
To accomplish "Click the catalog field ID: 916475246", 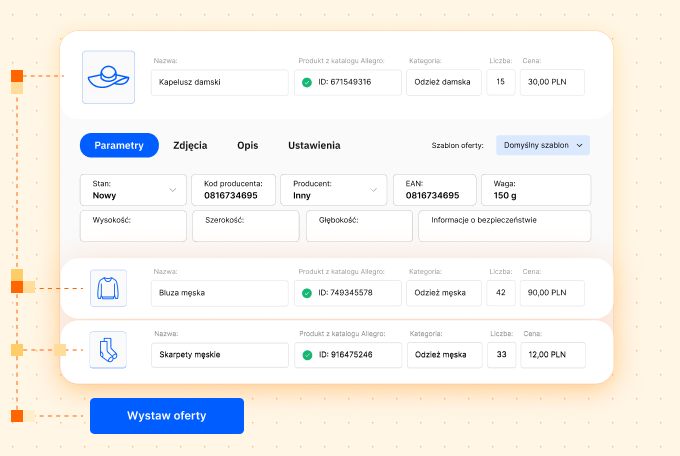I will 348,355.
